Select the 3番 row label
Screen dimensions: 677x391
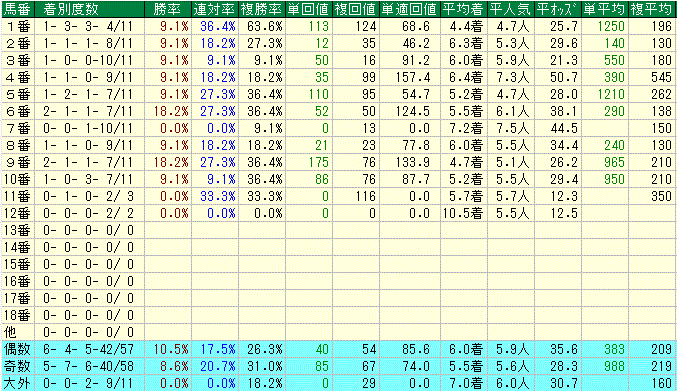tap(18, 60)
